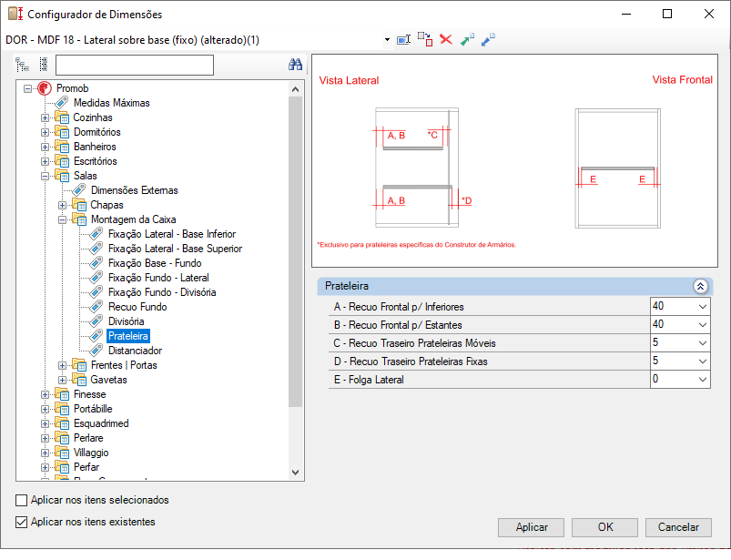Viewport: 731px width, 560px height.
Task: Select Fixação Lateral - Base Inferior item
Action: pos(172,234)
